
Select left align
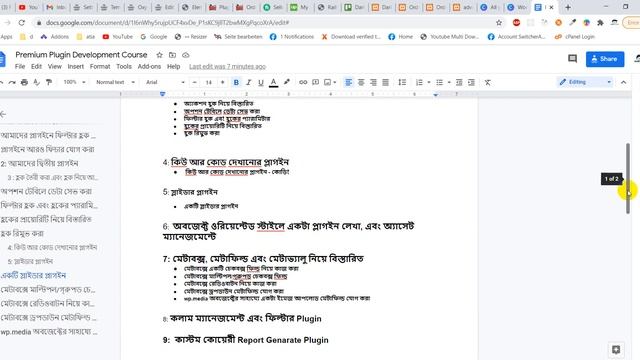(349, 82)
